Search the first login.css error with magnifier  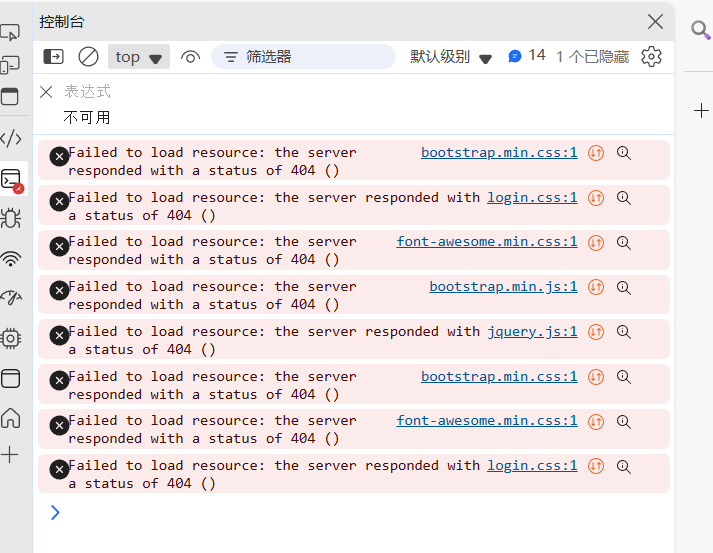[x=623, y=198]
